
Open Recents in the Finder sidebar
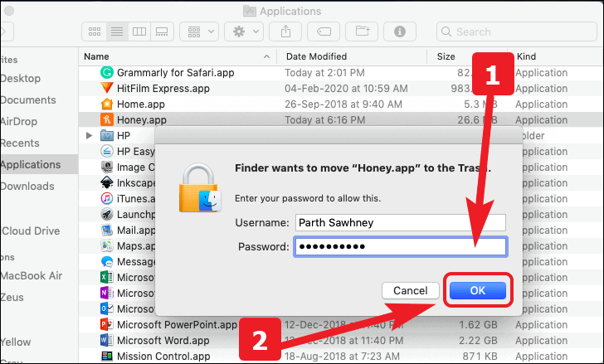coord(20,143)
